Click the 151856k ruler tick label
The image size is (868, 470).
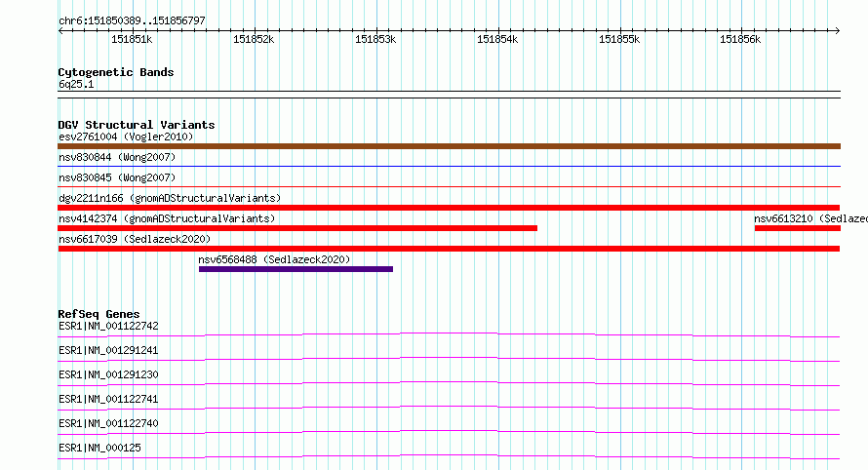click(x=740, y=39)
